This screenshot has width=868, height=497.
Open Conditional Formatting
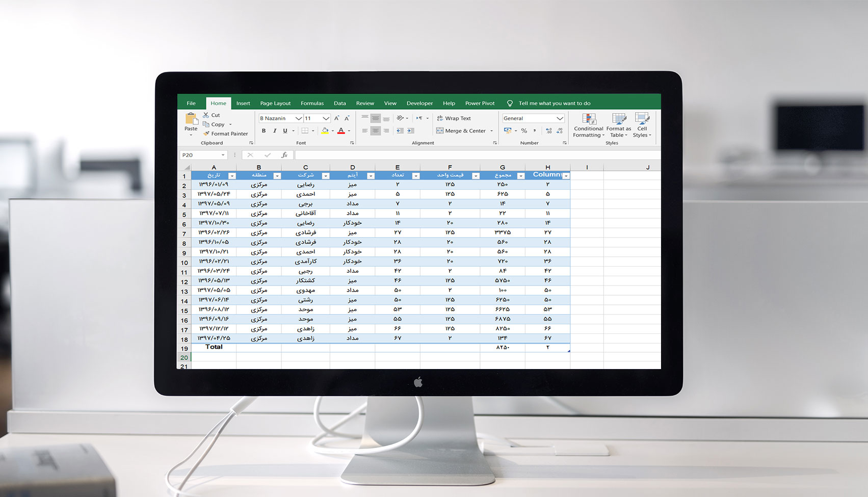pyautogui.click(x=589, y=125)
